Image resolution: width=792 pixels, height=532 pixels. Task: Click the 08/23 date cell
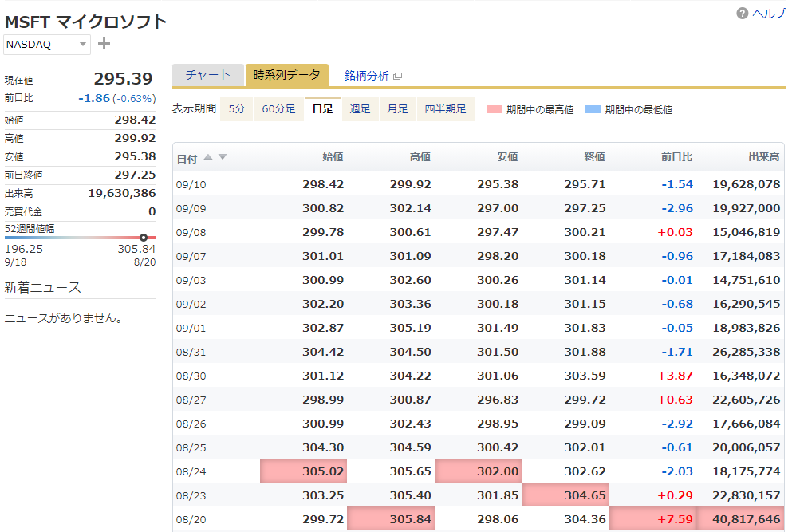tap(191, 496)
